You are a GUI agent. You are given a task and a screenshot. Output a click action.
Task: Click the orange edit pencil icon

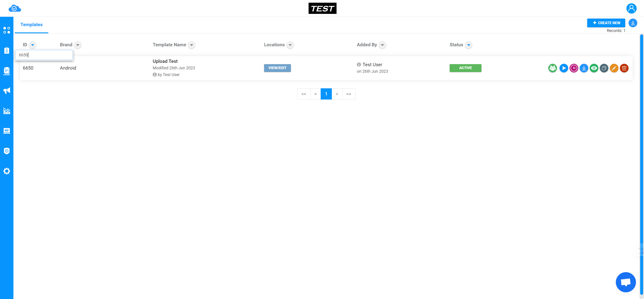614,68
